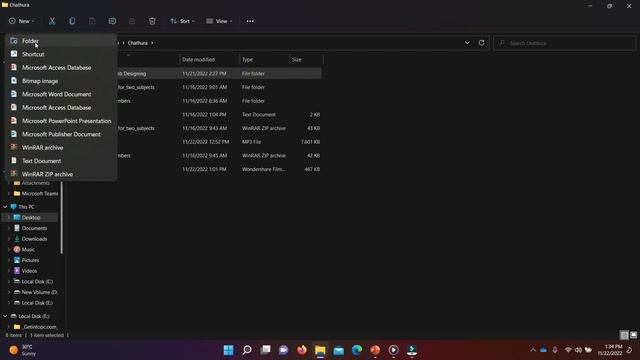Image resolution: width=640 pixels, height=360 pixels.
Task: Expand the Local Disk (C:) node arrow
Action: coord(9,282)
